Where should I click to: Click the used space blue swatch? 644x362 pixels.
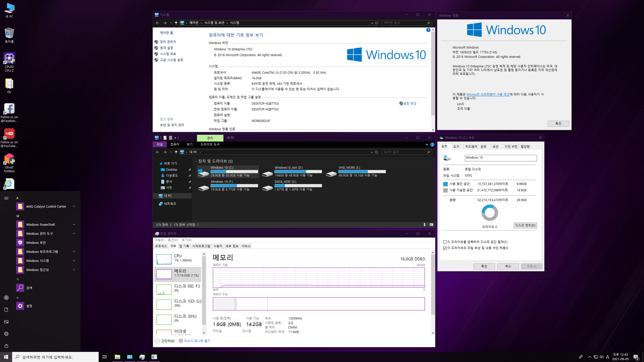445,184
